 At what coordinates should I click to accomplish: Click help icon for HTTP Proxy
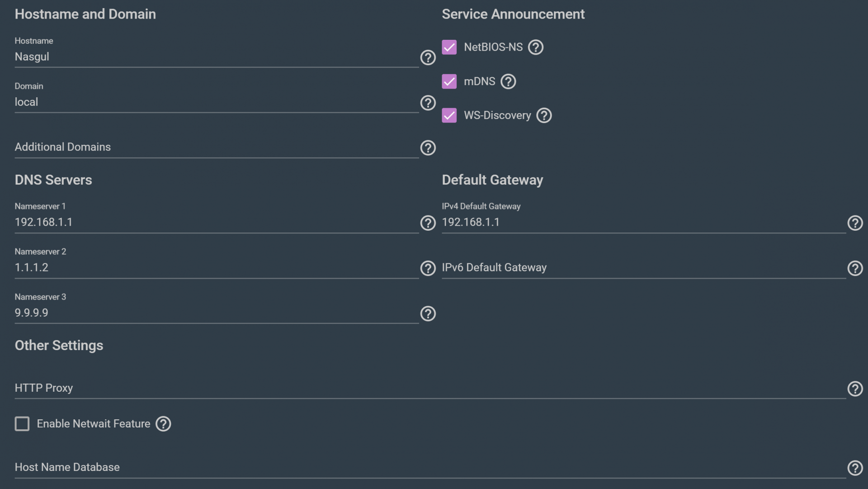click(855, 389)
